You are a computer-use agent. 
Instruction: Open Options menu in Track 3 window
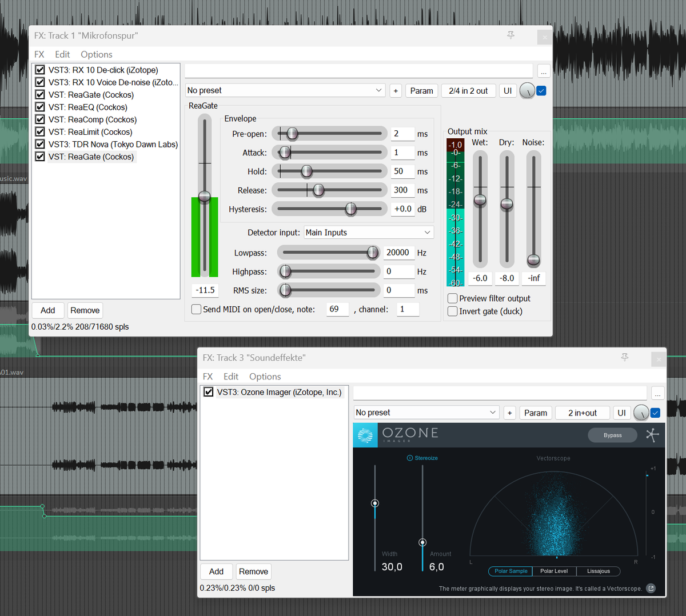(x=265, y=377)
